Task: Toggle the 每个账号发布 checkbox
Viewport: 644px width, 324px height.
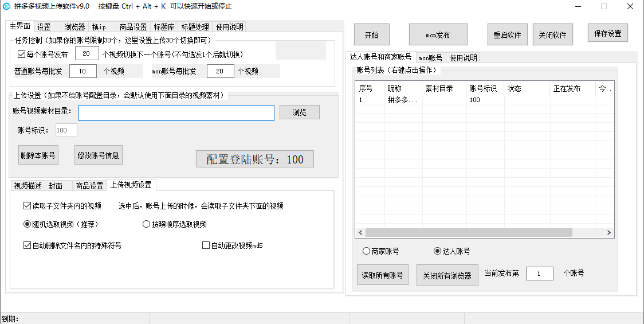Action: pyautogui.click(x=22, y=54)
